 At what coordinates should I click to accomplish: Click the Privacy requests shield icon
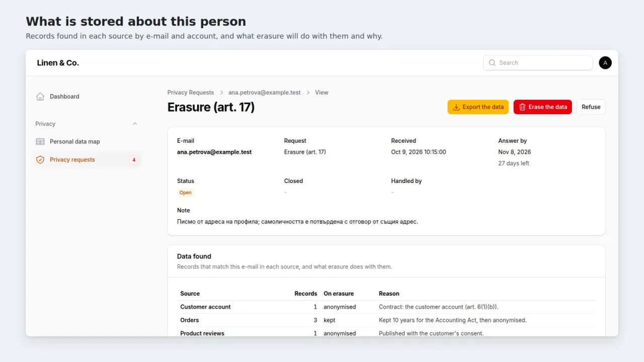(x=40, y=160)
